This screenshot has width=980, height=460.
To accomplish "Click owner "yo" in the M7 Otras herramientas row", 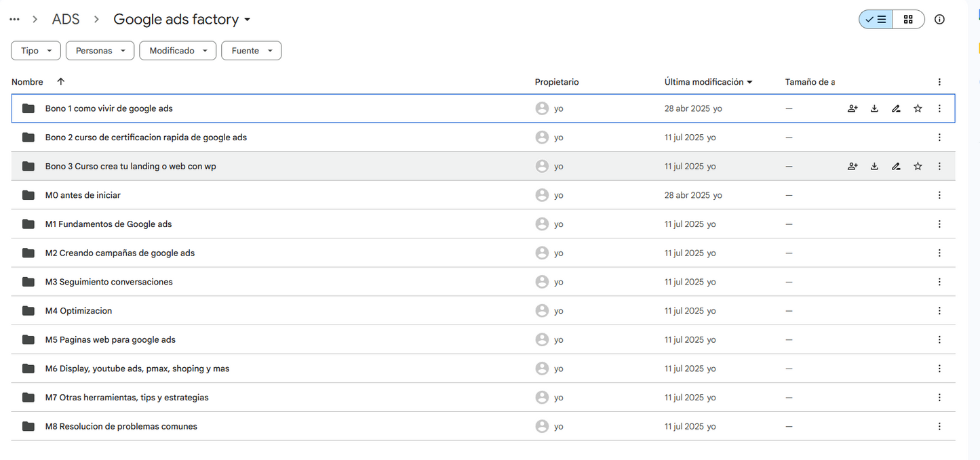I will point(558,398).
